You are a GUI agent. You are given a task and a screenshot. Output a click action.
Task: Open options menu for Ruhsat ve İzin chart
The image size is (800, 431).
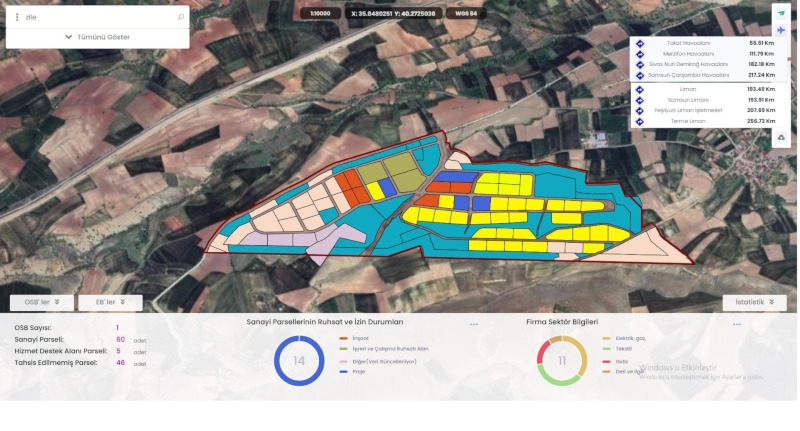[474, 324]
